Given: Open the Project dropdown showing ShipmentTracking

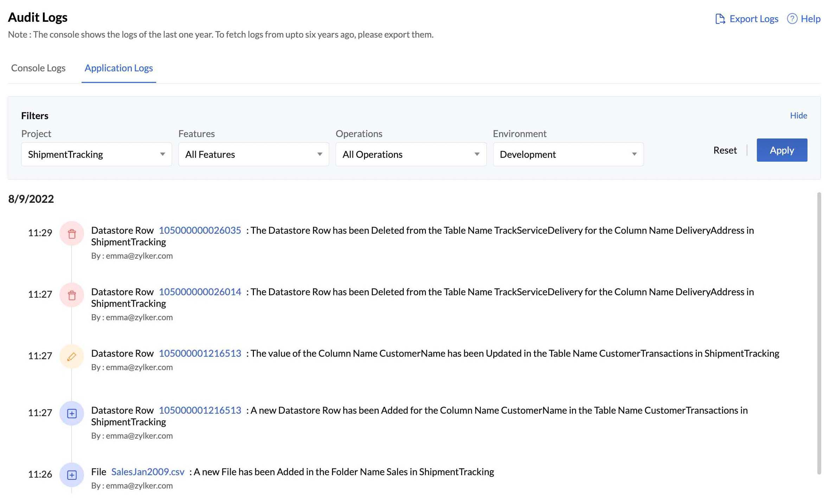Looking at the screenshot, I should (x=96, y=154).
